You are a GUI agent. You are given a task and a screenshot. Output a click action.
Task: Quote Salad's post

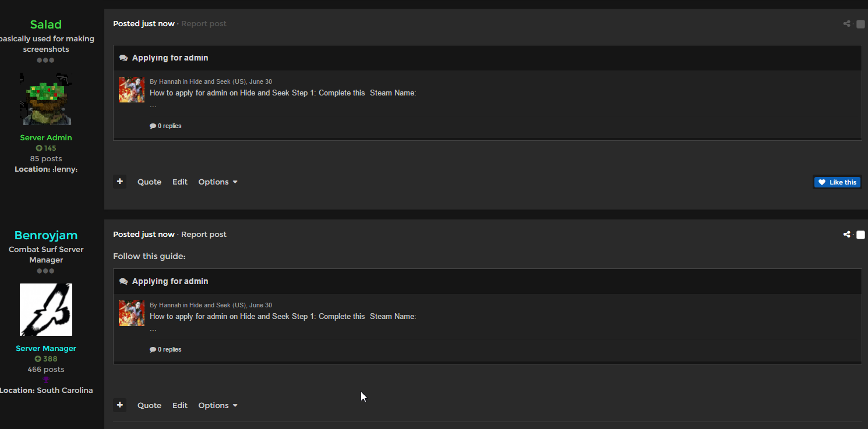149,182
